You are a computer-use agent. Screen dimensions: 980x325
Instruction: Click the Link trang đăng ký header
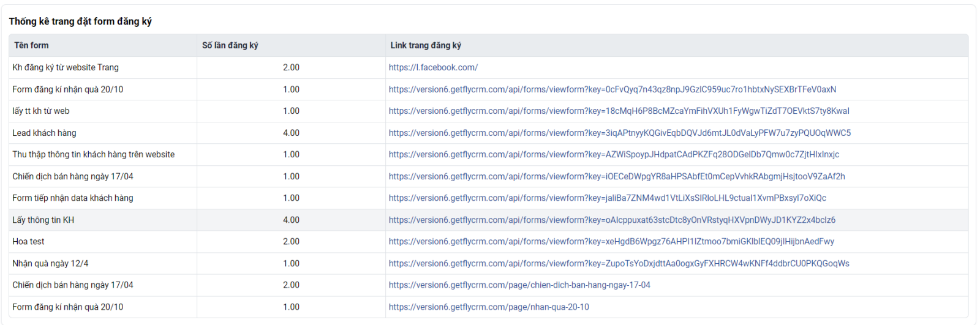[426, 45]
